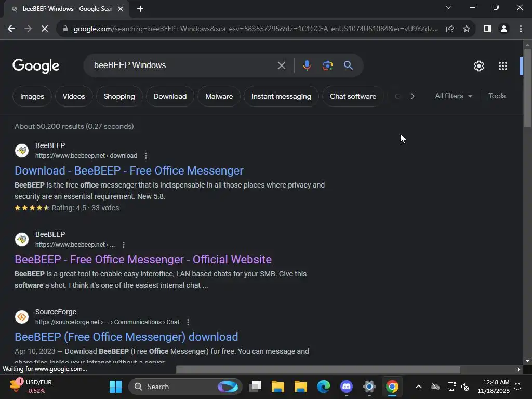Open notification center bell
532x399 pixels.
[518, 387]
